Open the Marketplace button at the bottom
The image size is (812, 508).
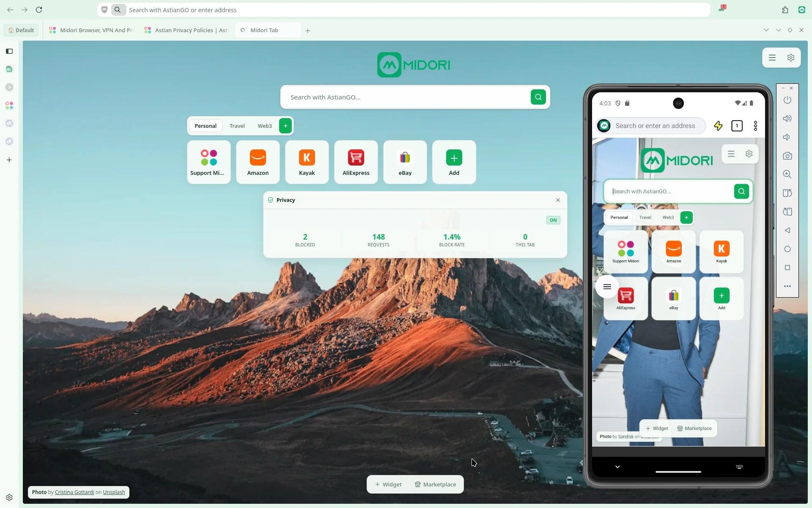tap(435, 484)
